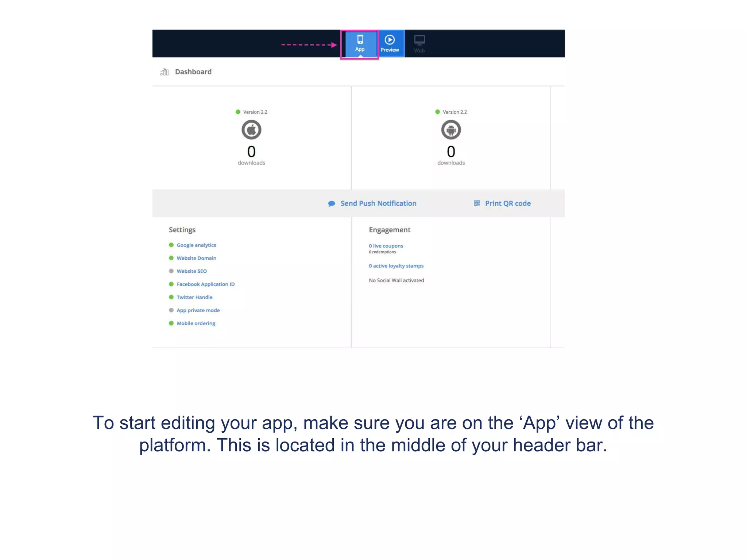This screenshot has height=560, width=747.
Task: Open the Facebook Application ID setting
Action: [205, 284]
